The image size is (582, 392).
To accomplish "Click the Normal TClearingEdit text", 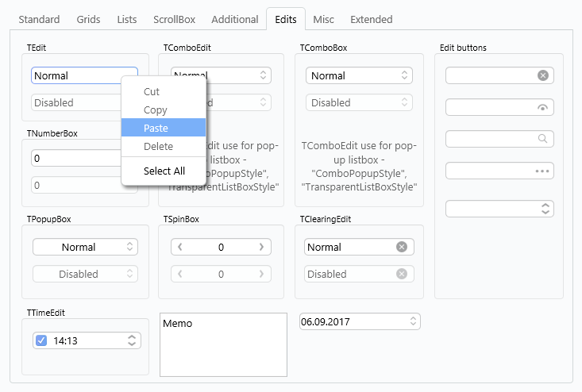I will pos(324,248).
